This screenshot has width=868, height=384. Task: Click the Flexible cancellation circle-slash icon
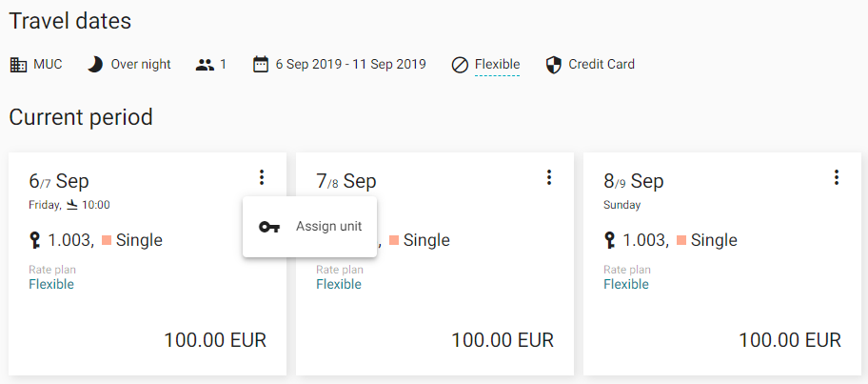(x=460, y=66)
